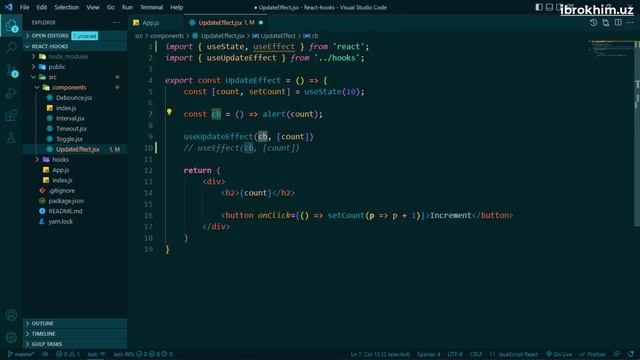
Task: Open the errors and warnings count
Action: (x=68, y=354)
